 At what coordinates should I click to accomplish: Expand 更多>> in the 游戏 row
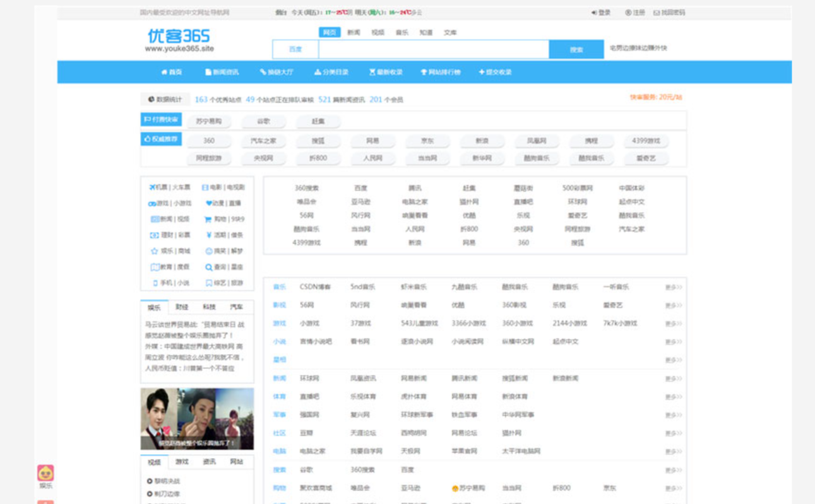coord(673,324)
